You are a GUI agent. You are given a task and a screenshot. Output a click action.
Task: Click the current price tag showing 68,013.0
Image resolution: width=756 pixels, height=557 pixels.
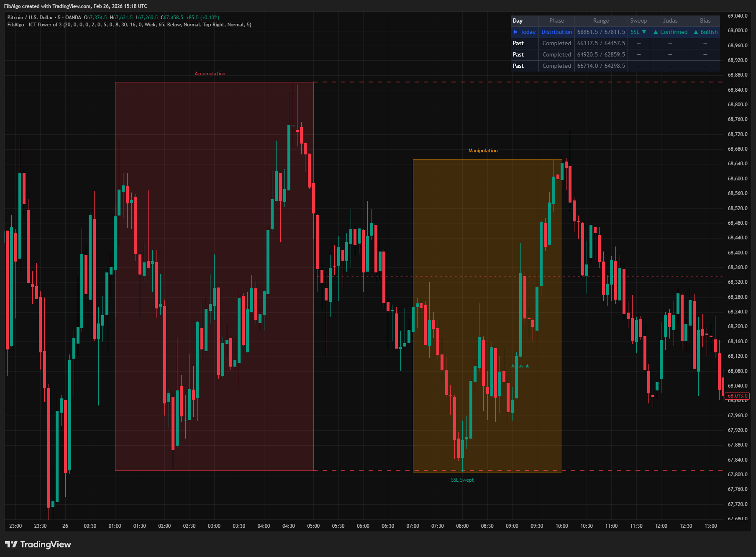click(738, 395)
